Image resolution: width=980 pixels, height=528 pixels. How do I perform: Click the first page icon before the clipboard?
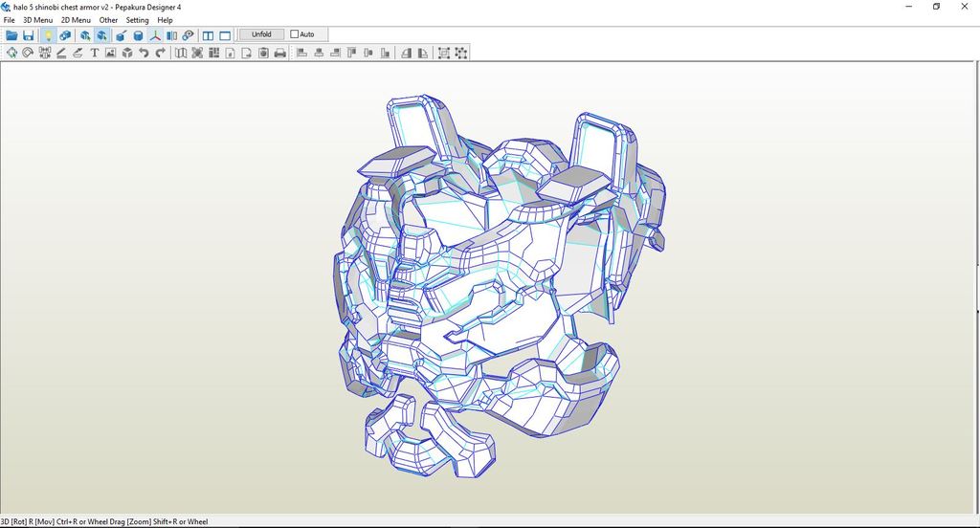[231, 54]
